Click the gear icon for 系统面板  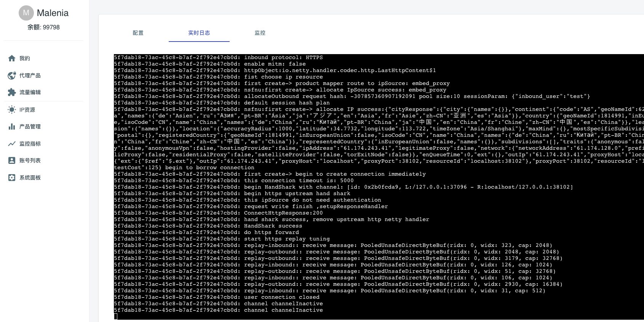12,178
